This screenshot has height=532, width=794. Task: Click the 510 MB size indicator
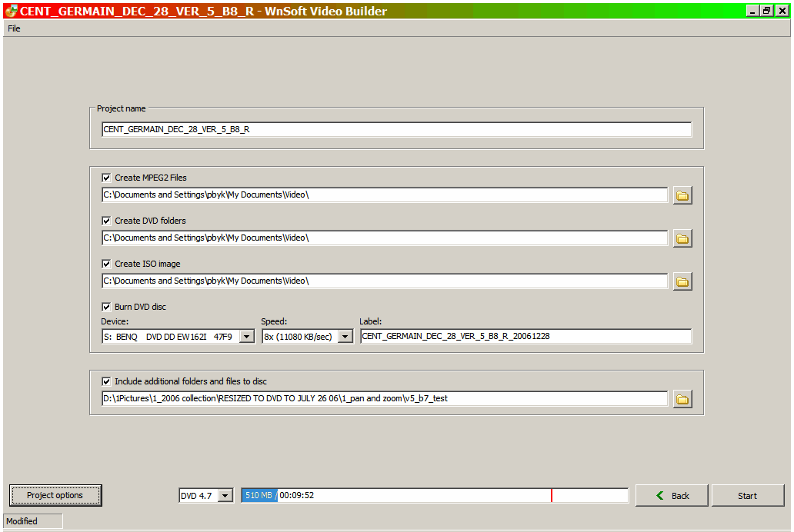tap(259, 496)
